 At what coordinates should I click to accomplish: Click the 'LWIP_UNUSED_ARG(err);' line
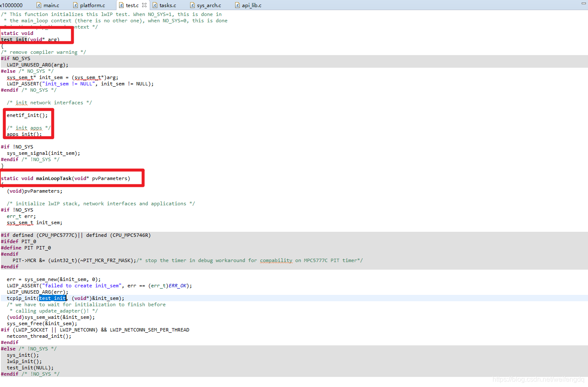click(37, 292)
